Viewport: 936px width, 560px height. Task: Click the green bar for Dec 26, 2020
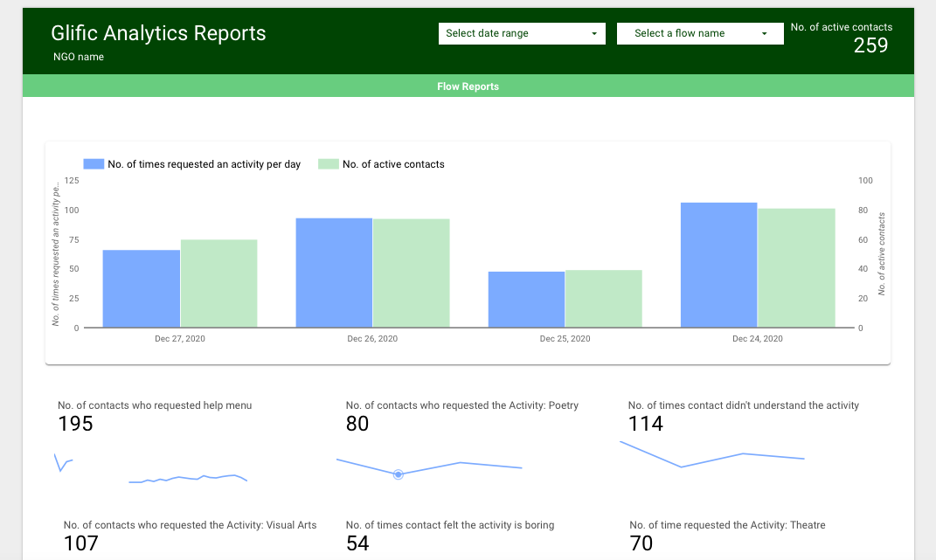point(412,273)
